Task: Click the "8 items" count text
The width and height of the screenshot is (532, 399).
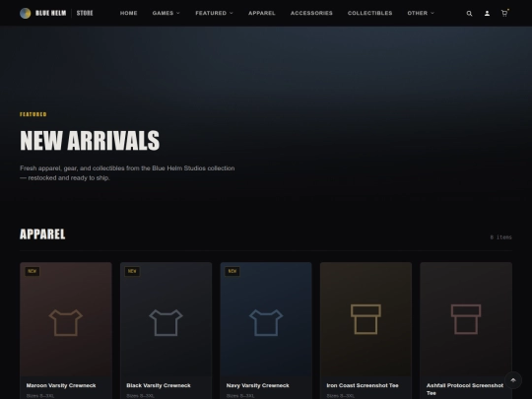Action: [500, 237]
